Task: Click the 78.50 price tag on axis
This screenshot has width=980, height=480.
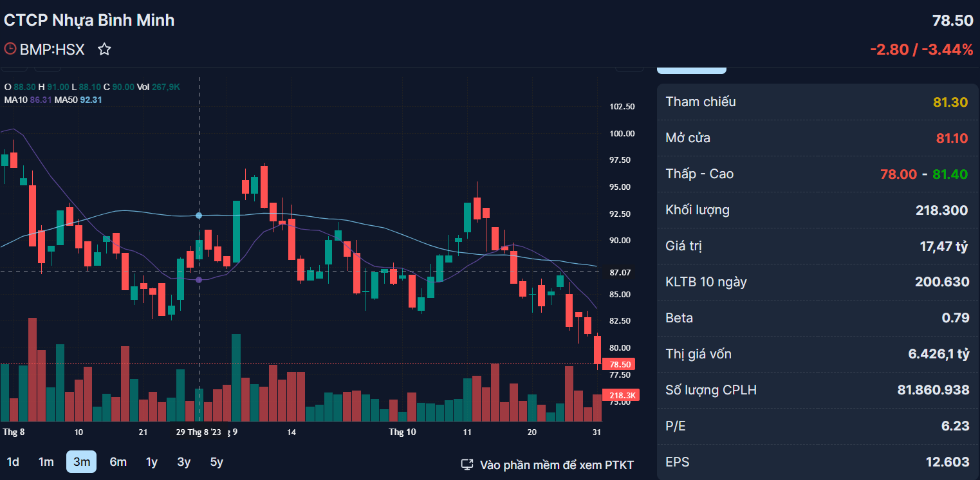Action: tap(618, 364)
